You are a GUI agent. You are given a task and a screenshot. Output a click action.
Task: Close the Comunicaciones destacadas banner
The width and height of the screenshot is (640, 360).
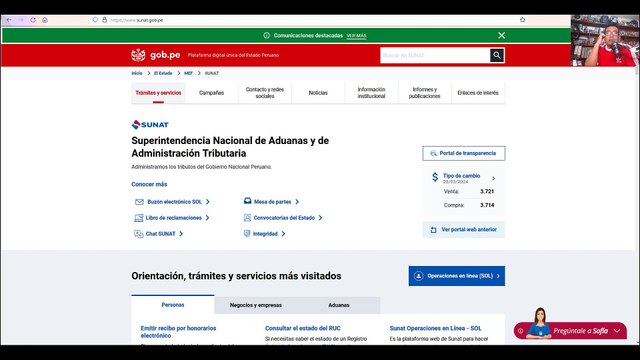pos(502,36)
